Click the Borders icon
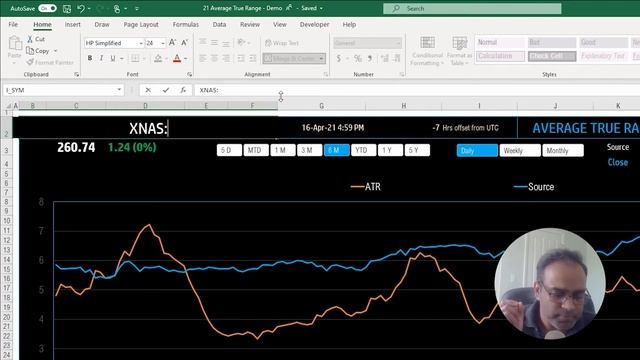The image size is (640, 360). pos(135,58)
